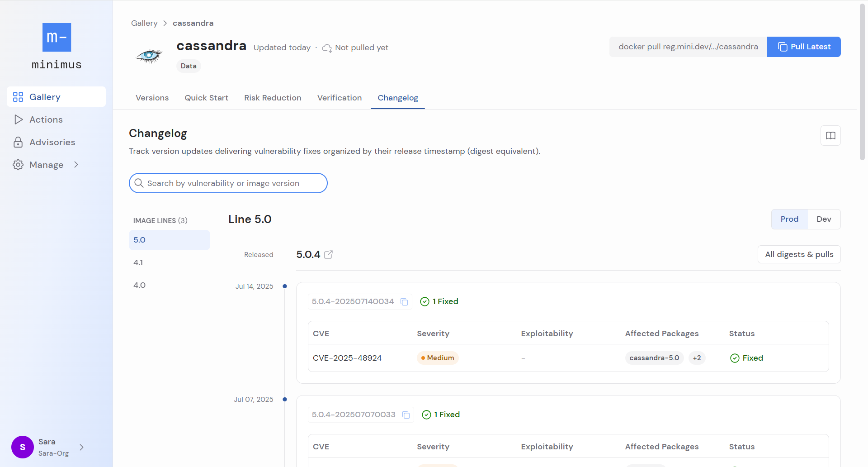Click the Gallery grid icon in sidebar
This screenshot has width=868, height=467.
[x=18, y=97]
